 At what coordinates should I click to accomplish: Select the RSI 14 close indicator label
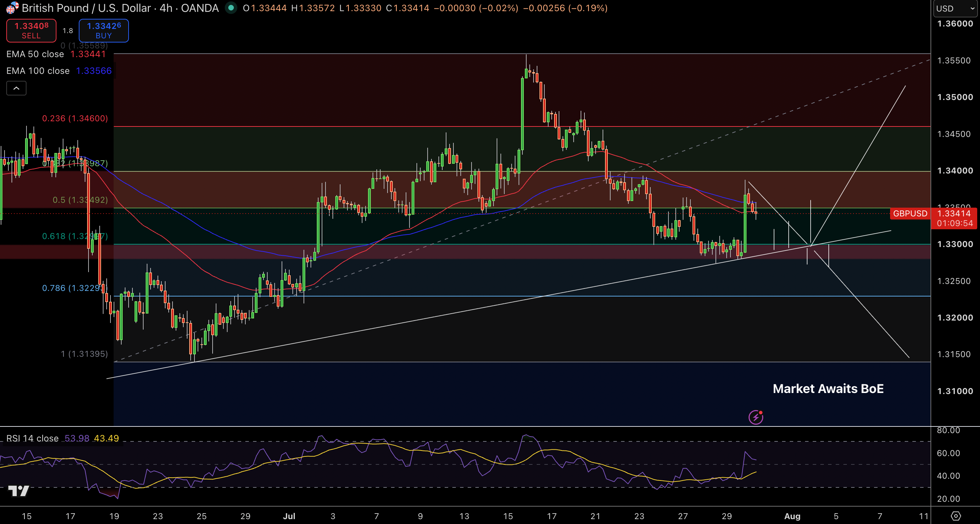coord(32,438)
